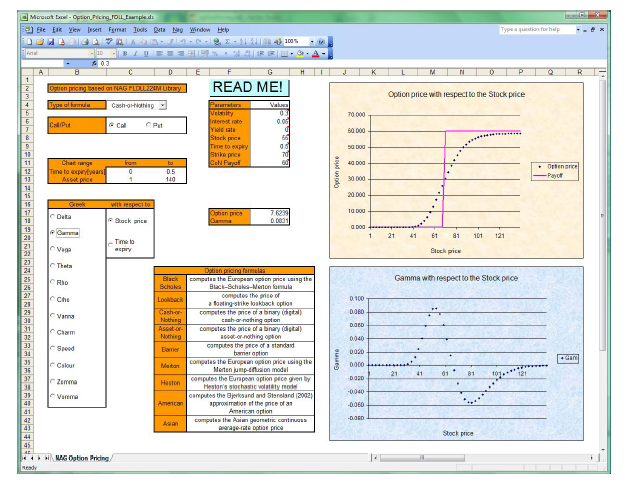Image resolution: width=624 pixels, height=488 pixels.
Task: Select the Delta greek option
Action: [55, 217]
